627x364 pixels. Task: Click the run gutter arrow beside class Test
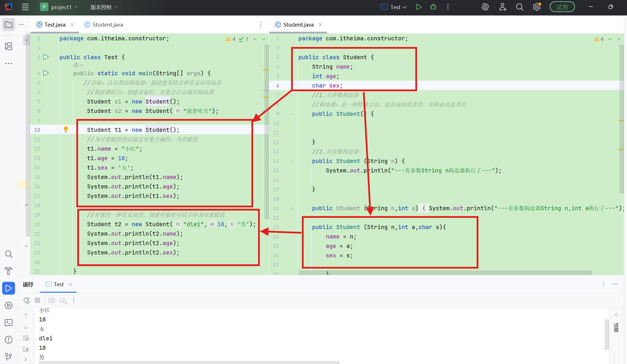46,57
